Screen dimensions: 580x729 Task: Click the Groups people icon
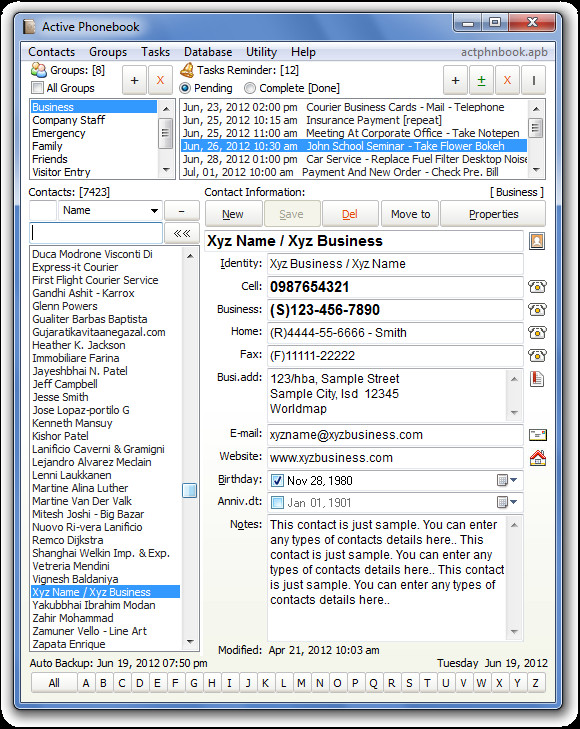pos(39,70)
